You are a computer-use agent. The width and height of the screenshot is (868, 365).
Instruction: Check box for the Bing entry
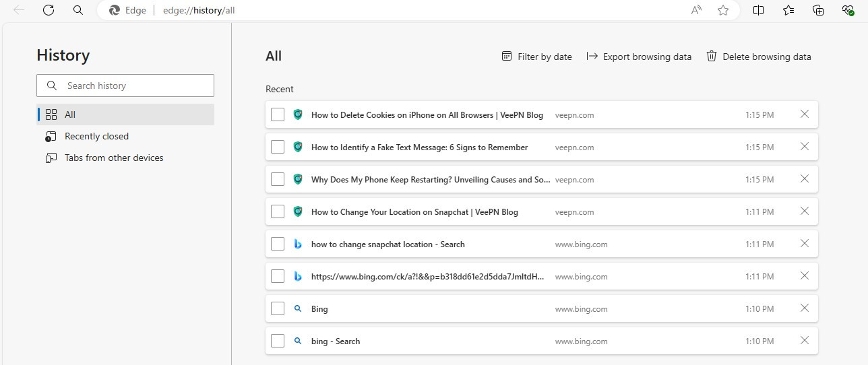pyautogui.click(x=278, y=308)
